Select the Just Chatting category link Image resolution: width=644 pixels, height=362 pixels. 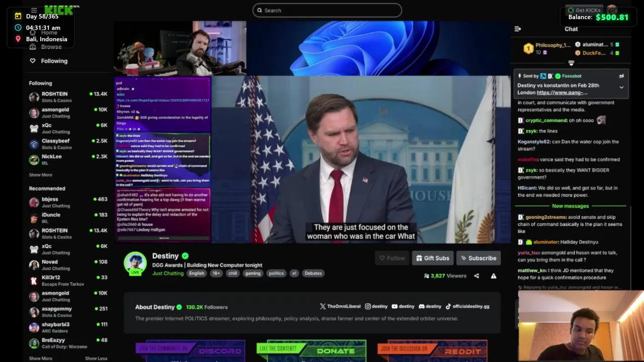tap(168, 274)
